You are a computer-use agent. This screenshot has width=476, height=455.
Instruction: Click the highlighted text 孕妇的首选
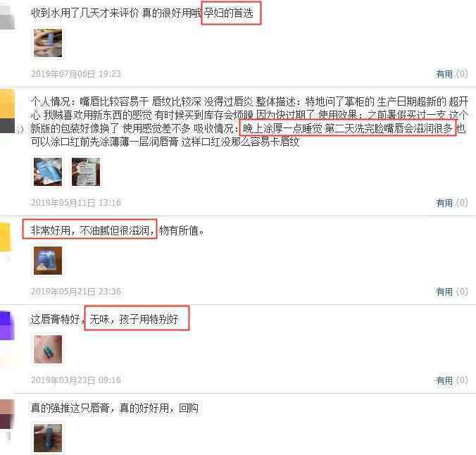coord(229,13)
